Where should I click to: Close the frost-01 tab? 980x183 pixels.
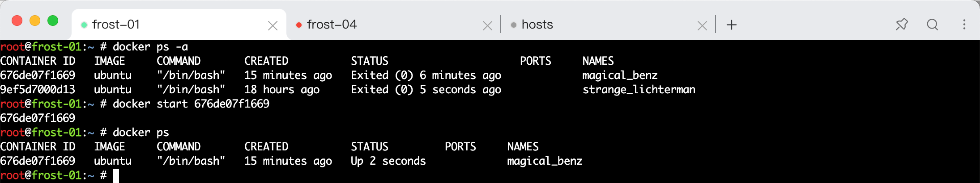point(273,26)
